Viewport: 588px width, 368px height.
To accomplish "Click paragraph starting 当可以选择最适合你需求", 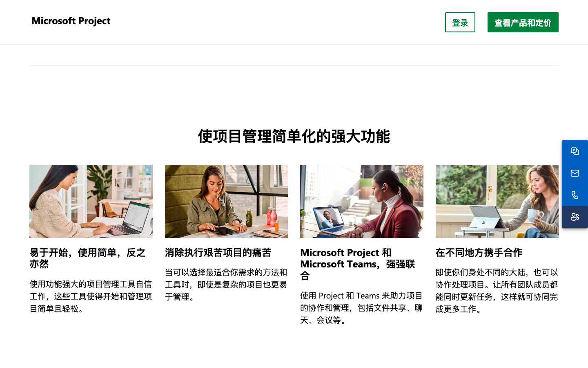I will (x=226, y=284).
